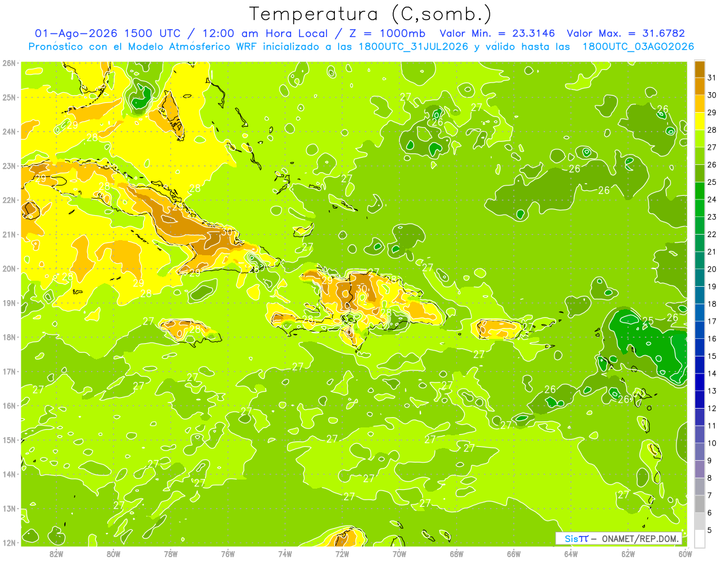Viewport: 728px width, 562px height.
Task: Click the yellow legend band between 28 and 29
Action: click(x=699, y=121)
